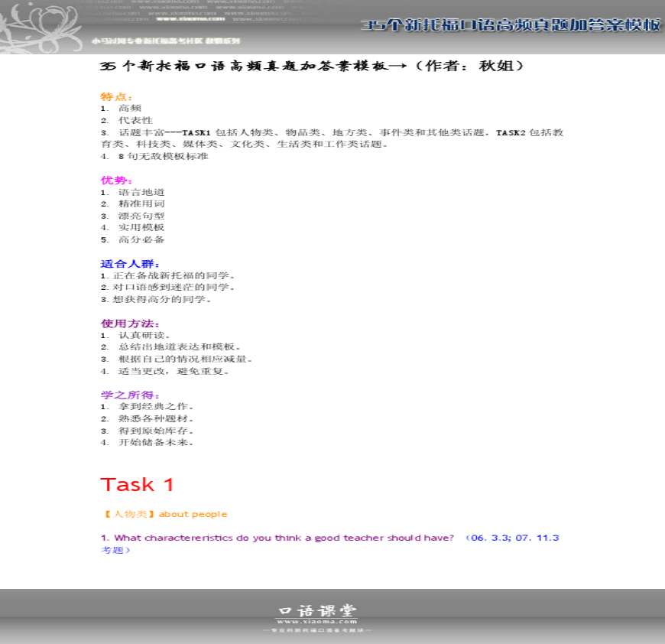Click the red Task 1 heading
The width and height of the screenshot is (665, 644).
click(138, 484)
